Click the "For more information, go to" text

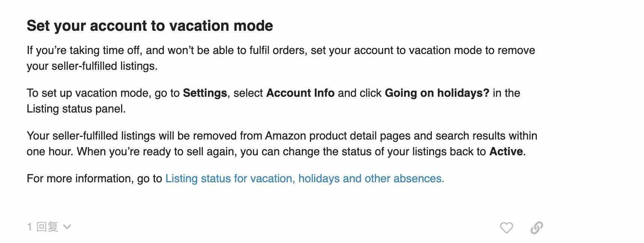coord(94,178)
